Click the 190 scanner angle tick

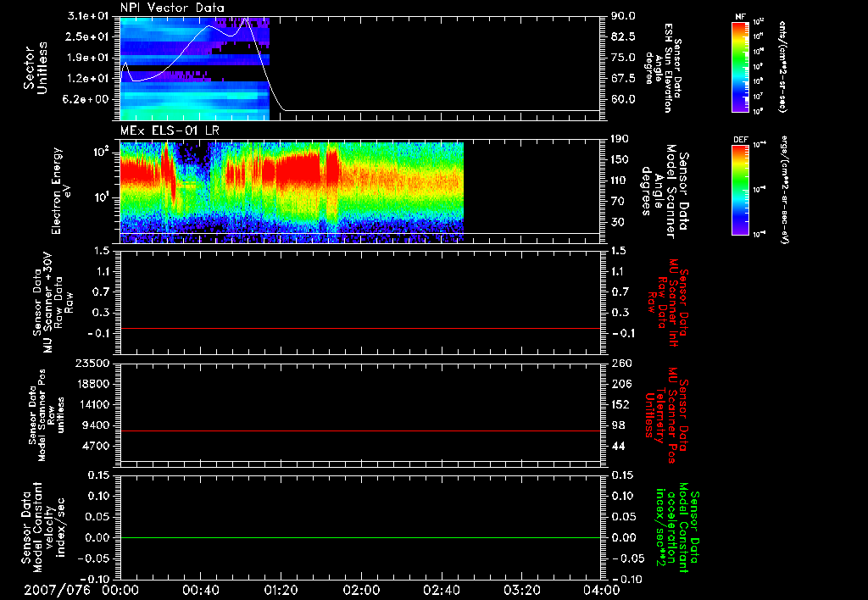pyautogui.click(x=620, y=139)
